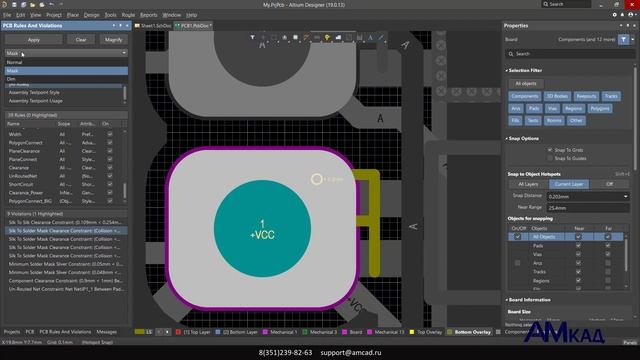Open the Mask mode dropdown

[66, 53]
